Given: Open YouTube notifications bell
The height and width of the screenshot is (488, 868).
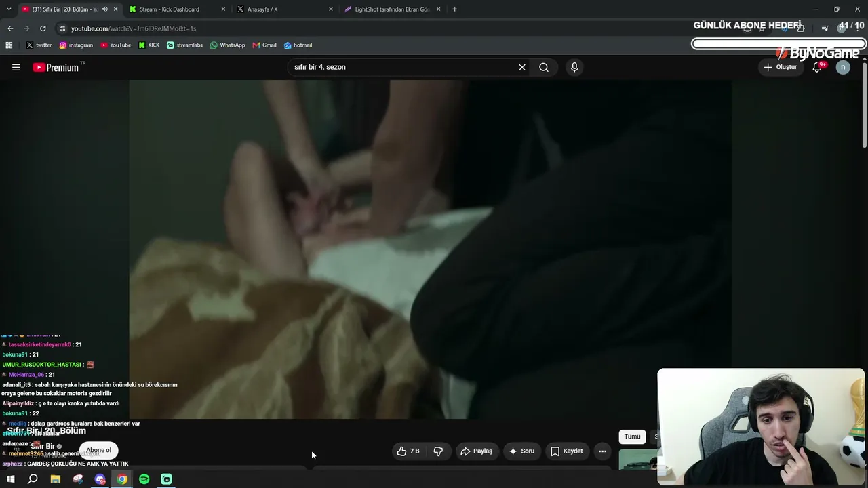Looking at the screenshot, I should (x=817, y=67).
